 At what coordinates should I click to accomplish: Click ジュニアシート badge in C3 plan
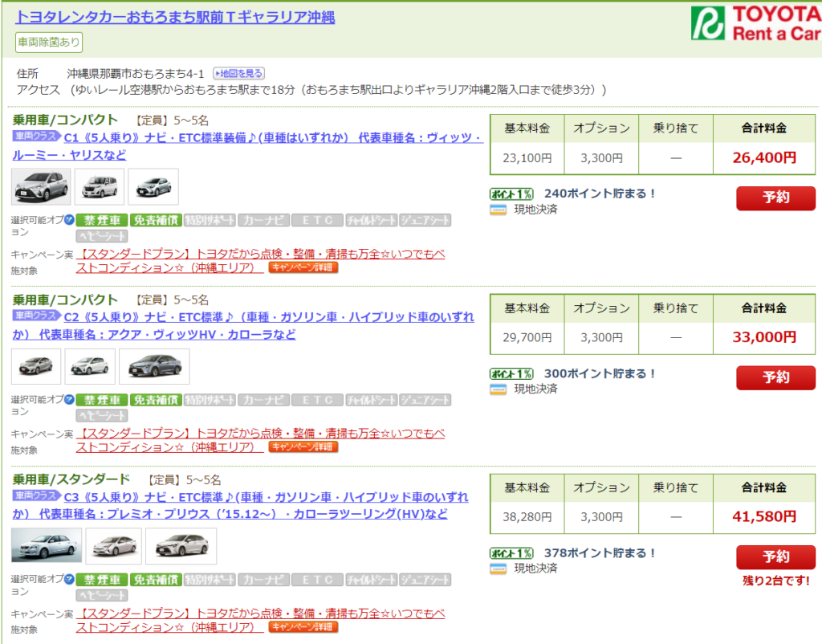click(425, 580)
